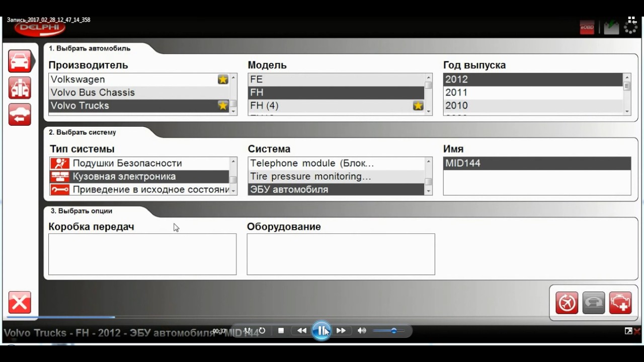Toggle shuffle in media player

248,331
